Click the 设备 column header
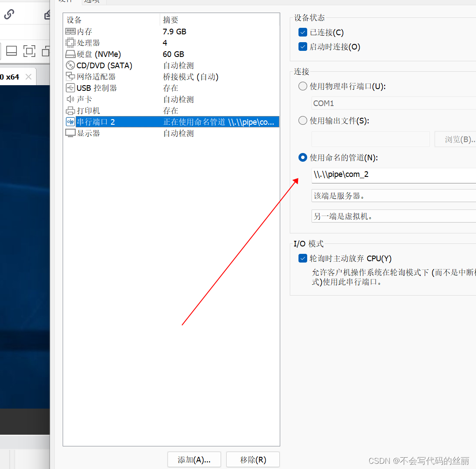This screenshot has width=476, height=469. coord(112,20)
